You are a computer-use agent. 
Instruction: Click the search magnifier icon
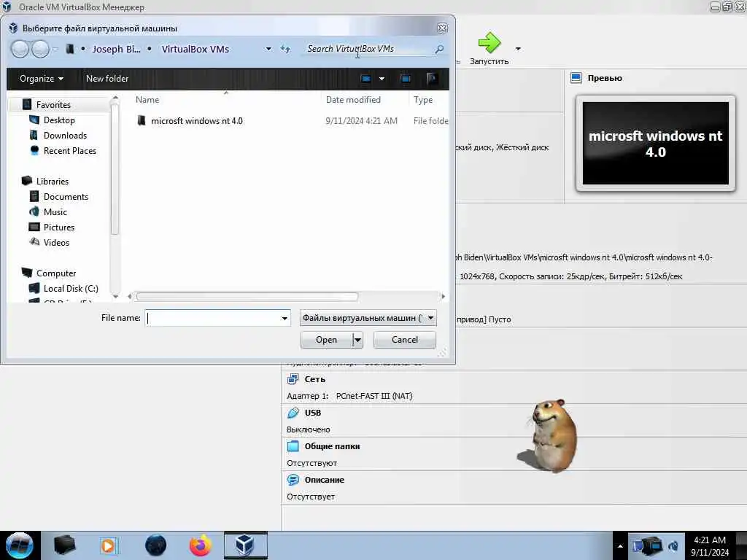[439, 49]
